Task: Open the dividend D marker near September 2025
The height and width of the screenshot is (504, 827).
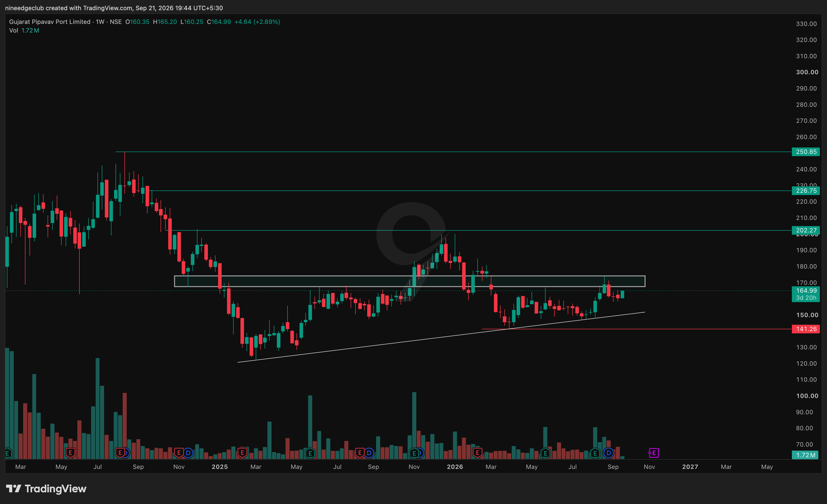Action: (369, 453)
